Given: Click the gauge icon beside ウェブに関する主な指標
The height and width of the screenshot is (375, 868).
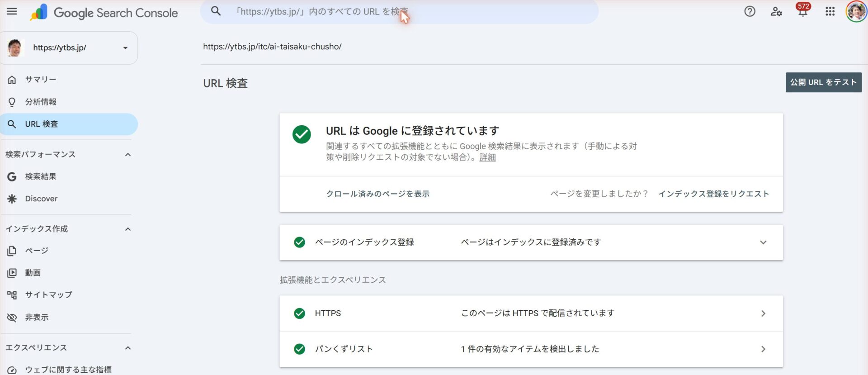Looking at the screenshot, I should (12, 370).
